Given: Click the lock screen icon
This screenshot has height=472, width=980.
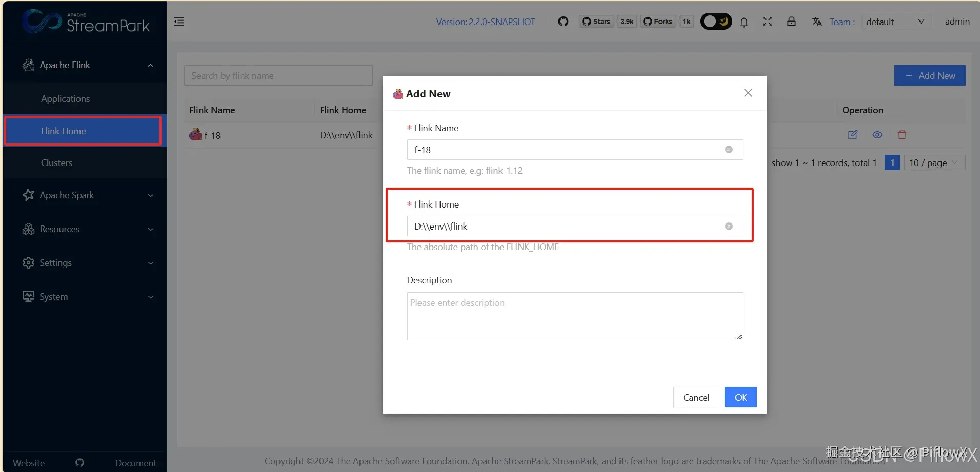Looking at the screenshot, I should pos(791,22).
